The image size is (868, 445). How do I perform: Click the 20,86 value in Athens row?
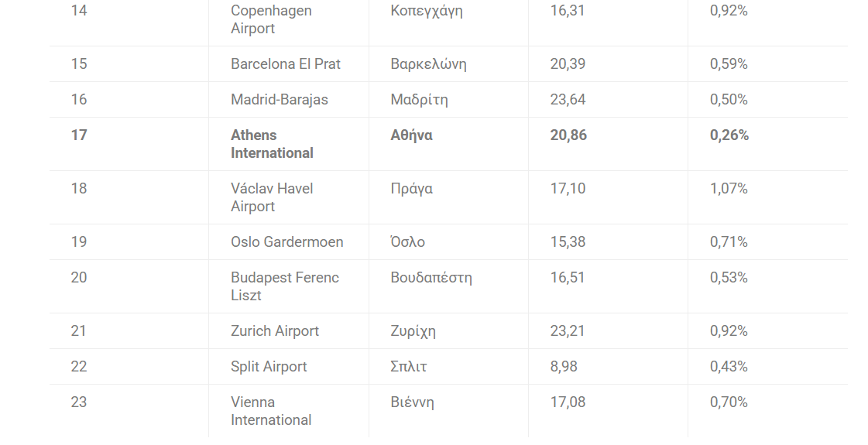[x=568, y=135]
